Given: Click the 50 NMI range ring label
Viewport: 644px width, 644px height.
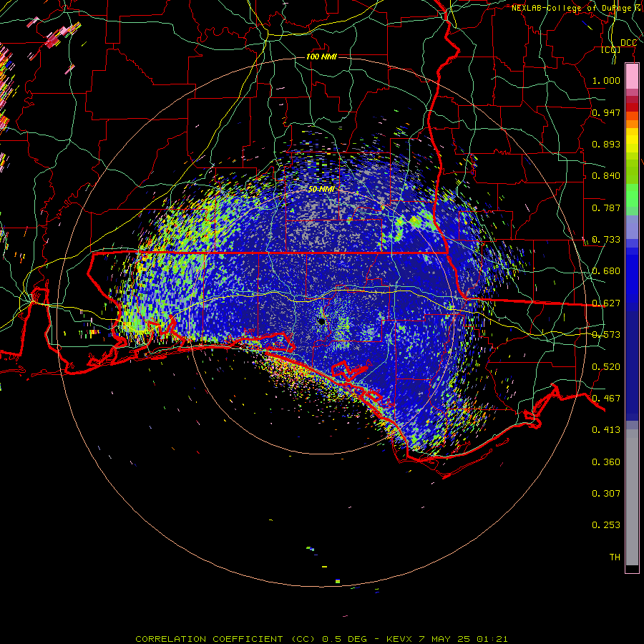Looking at the screenshot, I should (321, 190).
